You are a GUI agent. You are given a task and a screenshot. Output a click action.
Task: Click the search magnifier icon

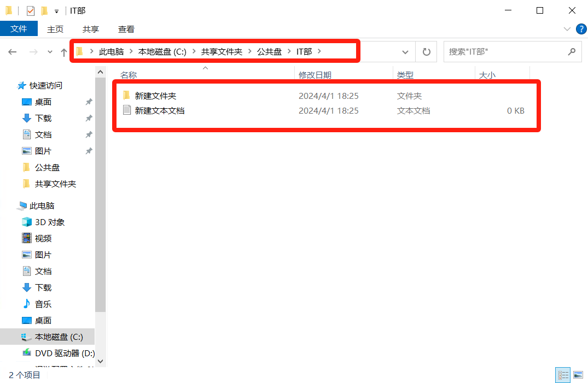coord(572,52)
